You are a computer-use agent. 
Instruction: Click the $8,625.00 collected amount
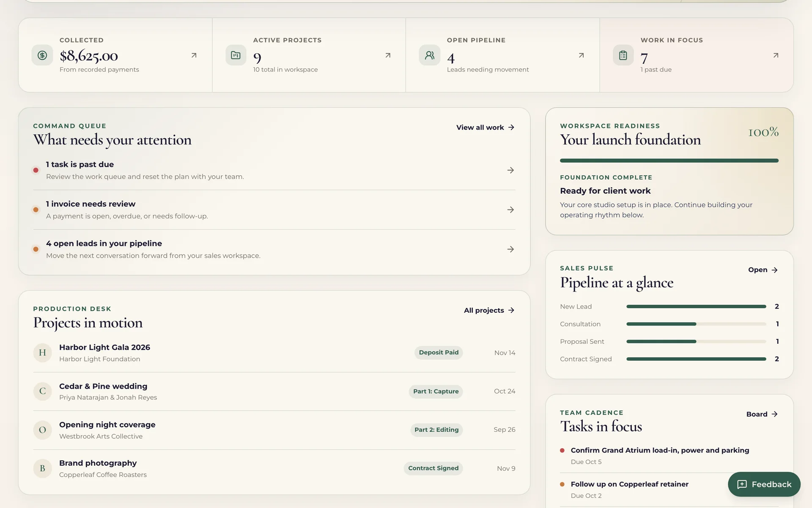pos(89,56)
